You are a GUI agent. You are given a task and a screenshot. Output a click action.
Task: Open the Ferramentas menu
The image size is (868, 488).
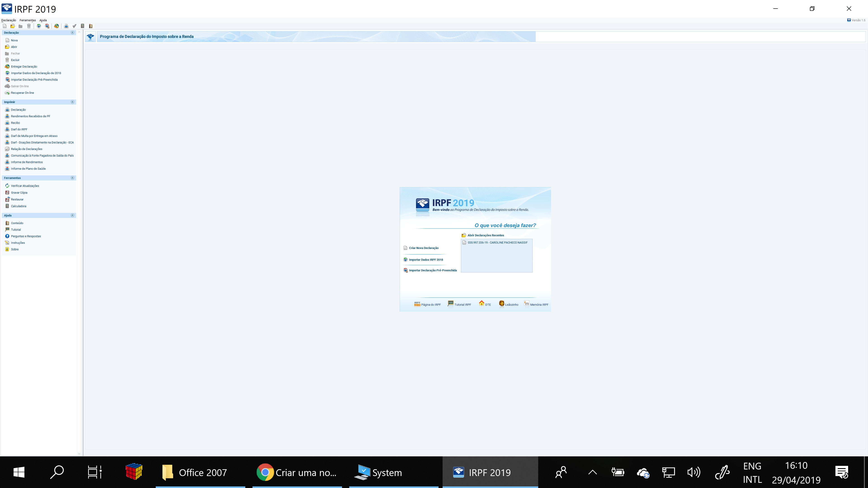[x=28, y=20]
